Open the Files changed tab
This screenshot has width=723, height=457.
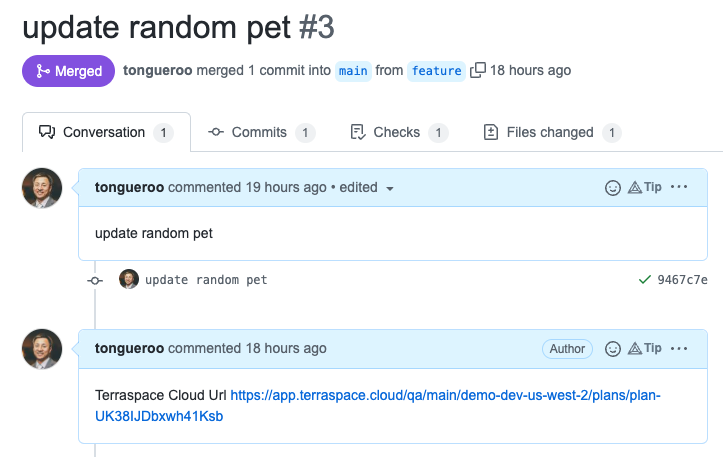(552, 132)
